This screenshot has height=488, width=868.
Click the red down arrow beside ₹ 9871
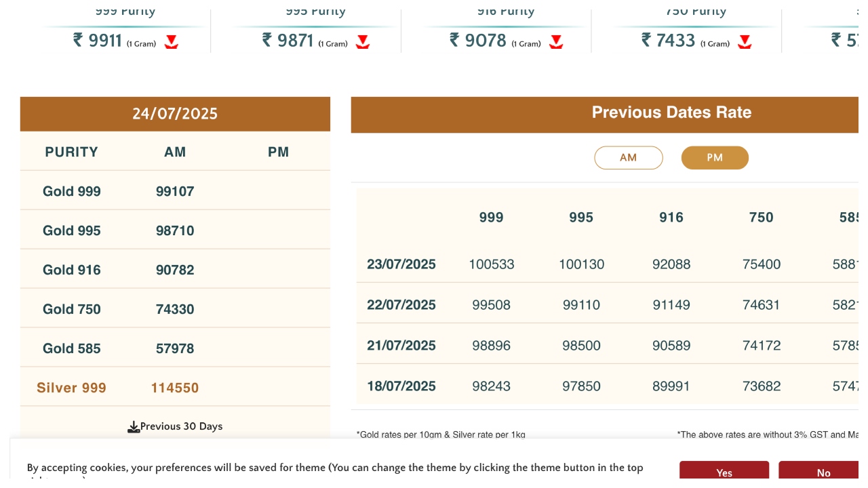click(x=363, y=42)
